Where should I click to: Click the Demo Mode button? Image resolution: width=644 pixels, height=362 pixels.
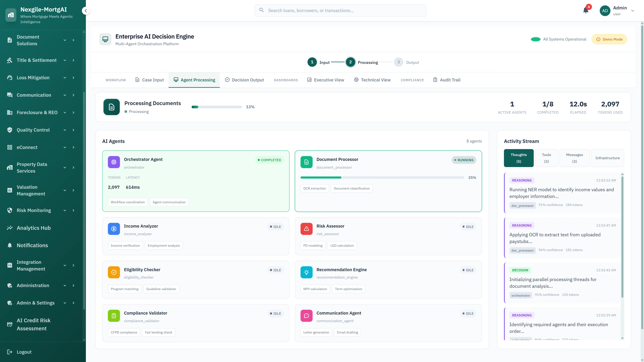click(609, 39)
